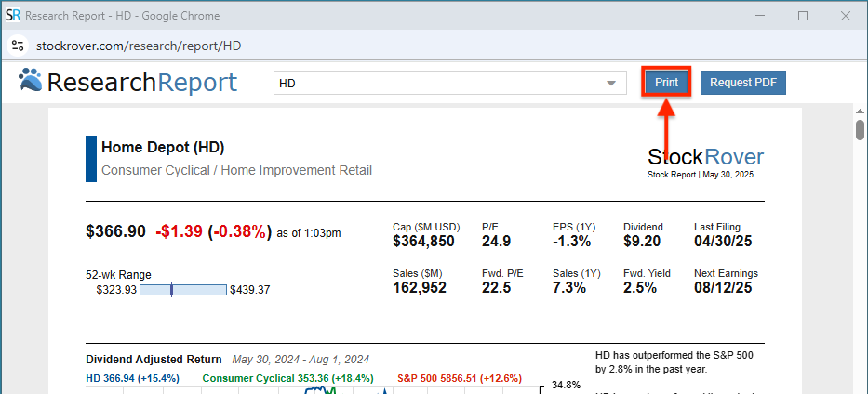Click the StockRover report logo
The height and width of the screenshot is (394, 868).
tap(705, 157)
